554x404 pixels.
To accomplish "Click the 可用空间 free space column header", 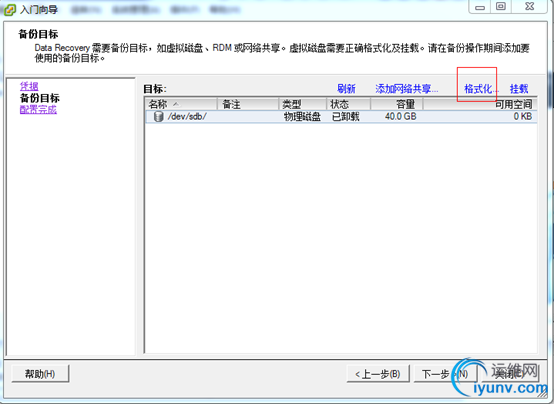I will pyautogui.click(x=480, y=104).
